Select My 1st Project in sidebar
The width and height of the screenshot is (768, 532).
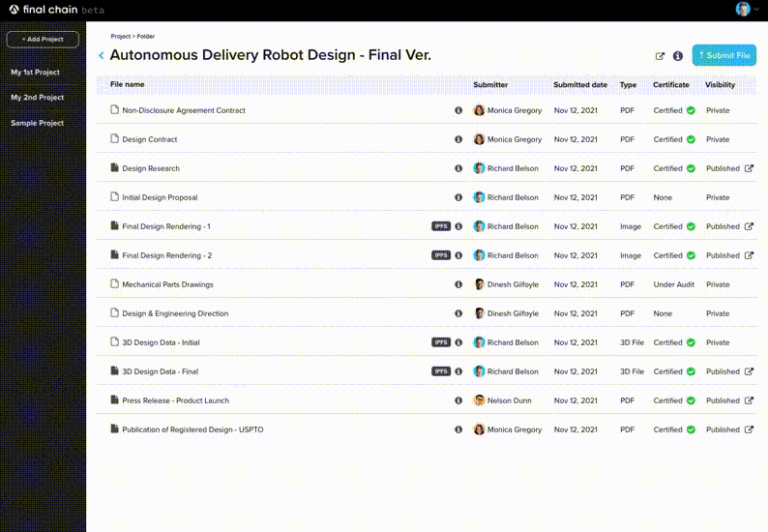coord(35,72)
